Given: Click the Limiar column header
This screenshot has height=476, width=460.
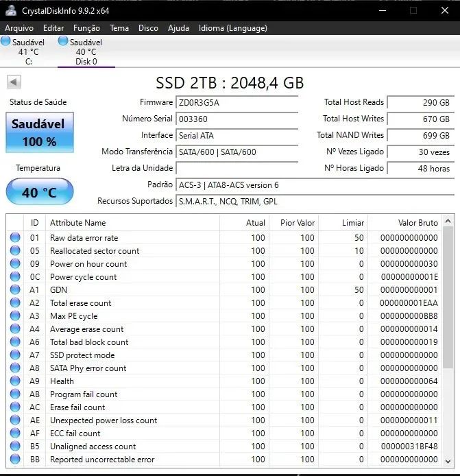Looking at the screenshot, I should [343, 223].
